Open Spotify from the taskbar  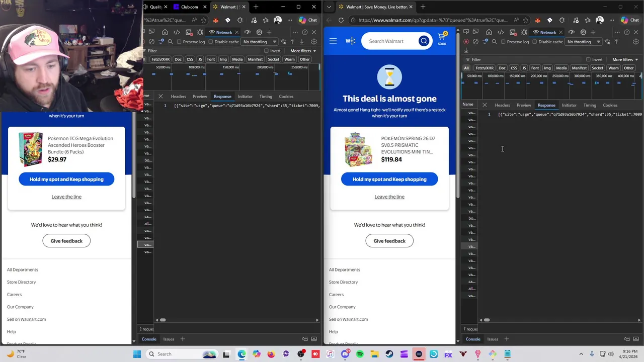(360, 354)
